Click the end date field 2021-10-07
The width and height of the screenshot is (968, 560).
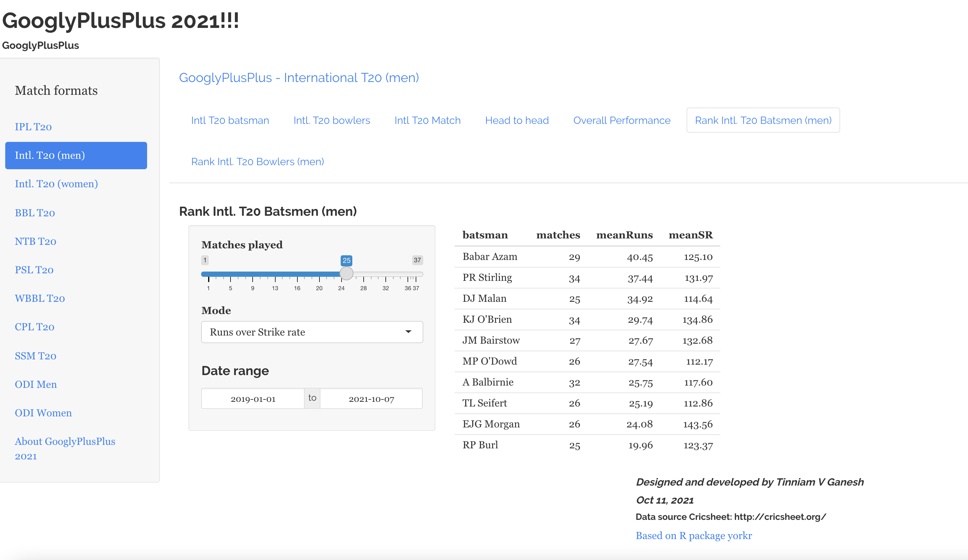(x=371, y=399)
